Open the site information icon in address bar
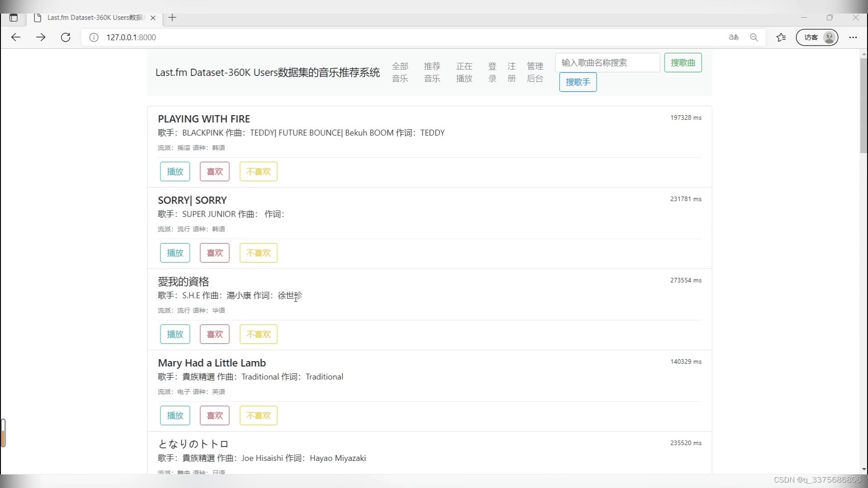The width and height of the screenshot is (868, 488). pyautogui.click(x=94, y=38)
